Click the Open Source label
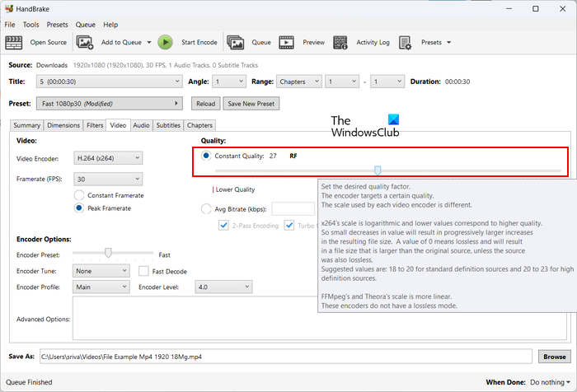Viewport: 577px width, 392px height. click(x=49, y=42)
